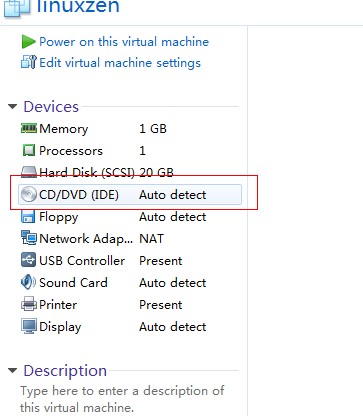Click the USB Controller icon
363x416 pixels.
click(28, 260)
